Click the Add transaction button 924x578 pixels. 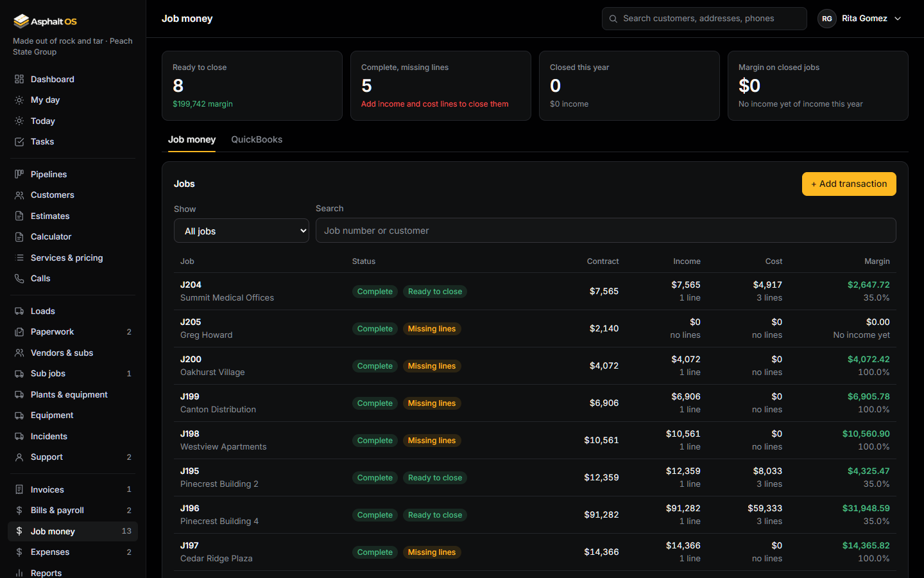point(849,184)
